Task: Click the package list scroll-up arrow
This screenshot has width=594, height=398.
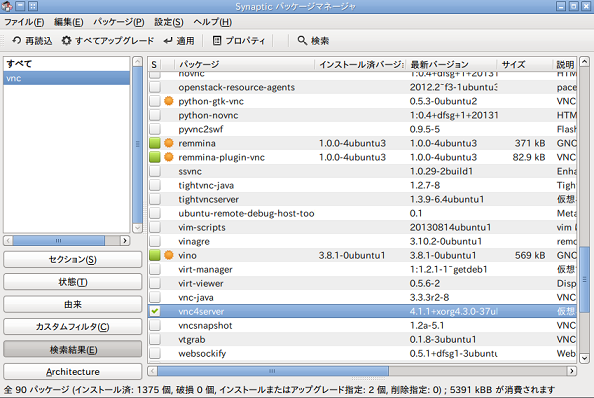Action: click(x=585, y=61)
